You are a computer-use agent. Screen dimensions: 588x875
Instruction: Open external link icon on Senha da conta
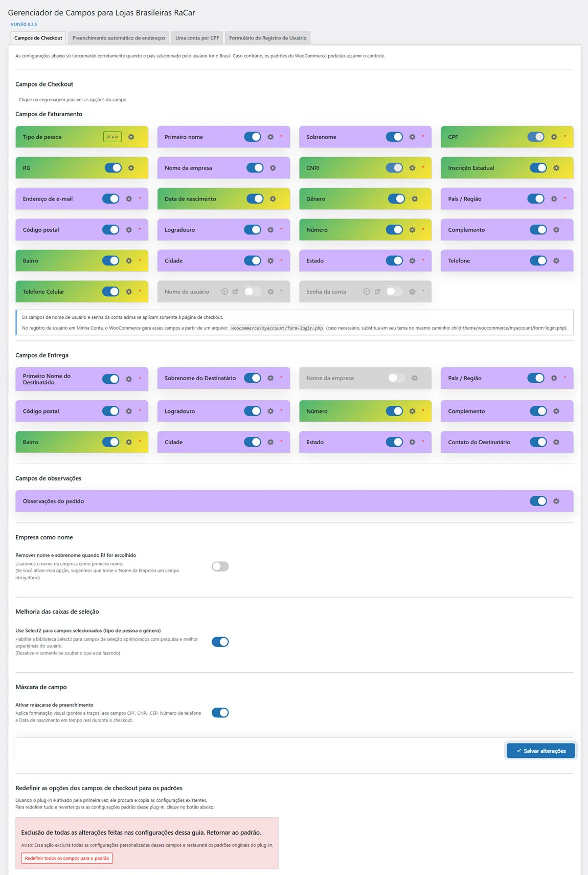377,292
